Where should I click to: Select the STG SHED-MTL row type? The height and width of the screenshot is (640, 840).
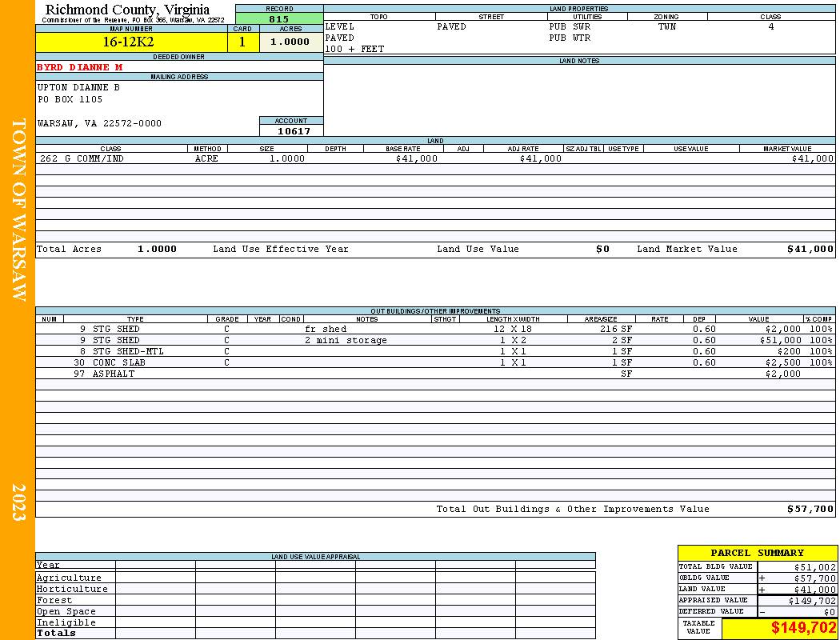click(x=128, y=352)
